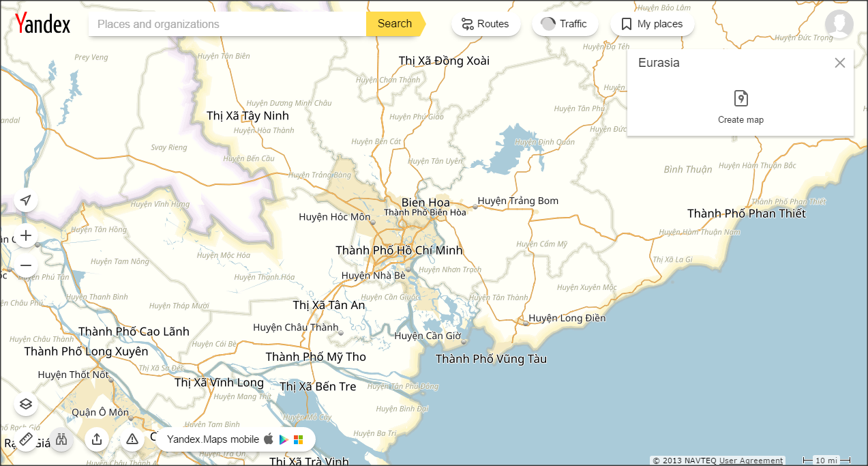Focus the Places and organizations search field
This screenshot has width=868, height=466.
[227, 24]
